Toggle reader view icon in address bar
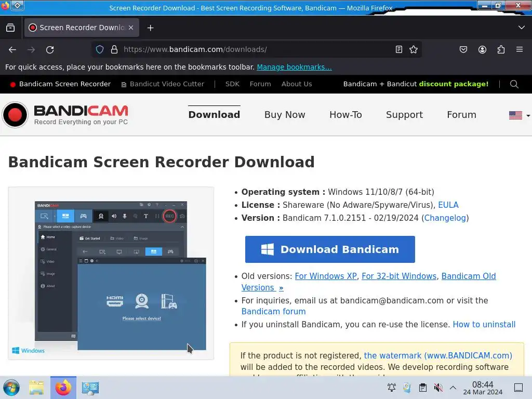This screenshot has width=532, height=399. click(399, 49)
